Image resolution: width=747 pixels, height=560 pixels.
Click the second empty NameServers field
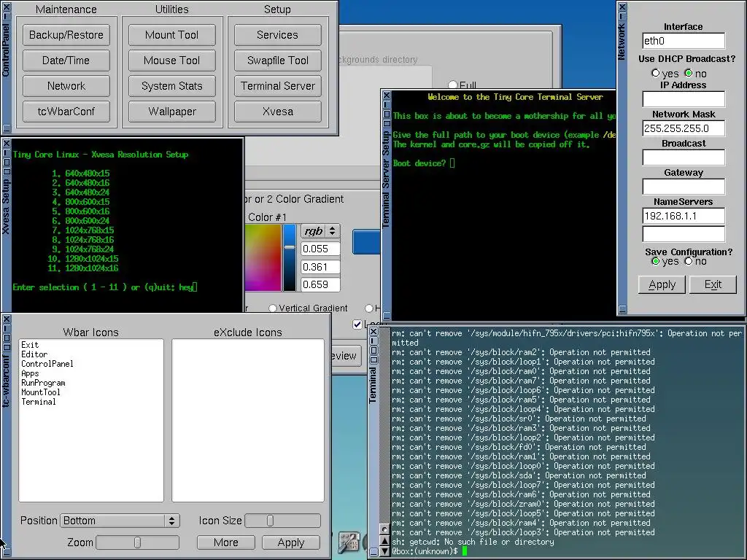[x=684, y=234]
